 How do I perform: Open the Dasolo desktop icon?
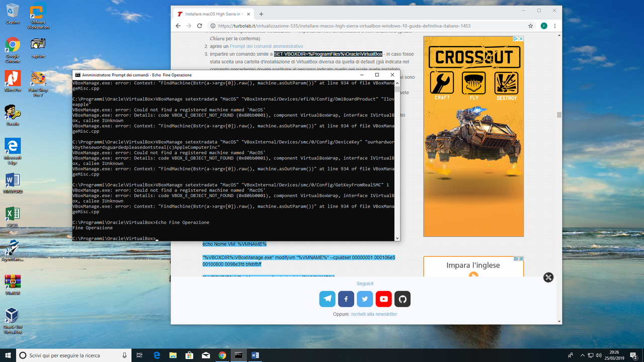pos(13,115)
